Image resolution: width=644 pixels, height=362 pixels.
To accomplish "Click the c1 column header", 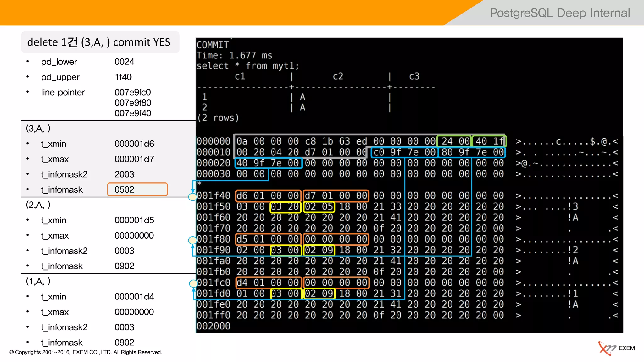I will (240, 76).
